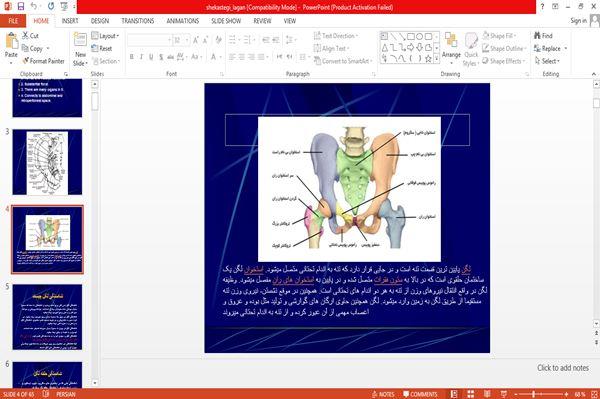This screenshot has width=600, height=399.
Task: Open Shape Fill dropdown
Action: point(499,36)
